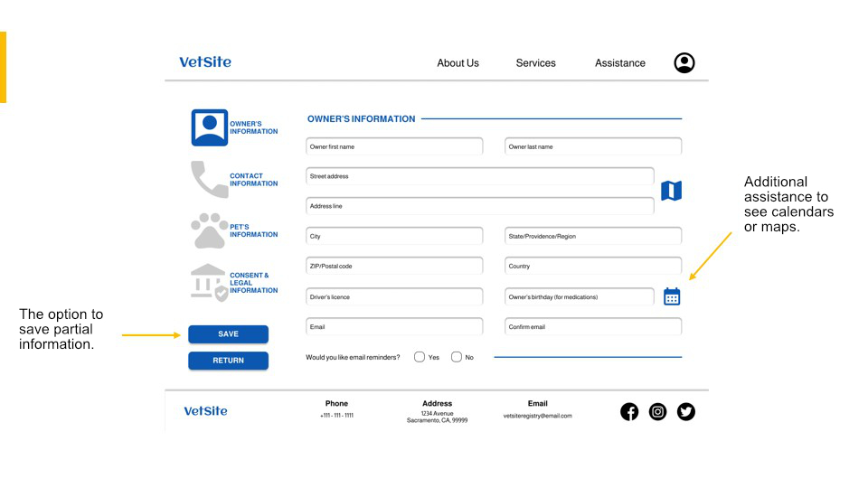Screen dimensions: 868x488
Task: Open the Services menu item
Action: [536, 63]
